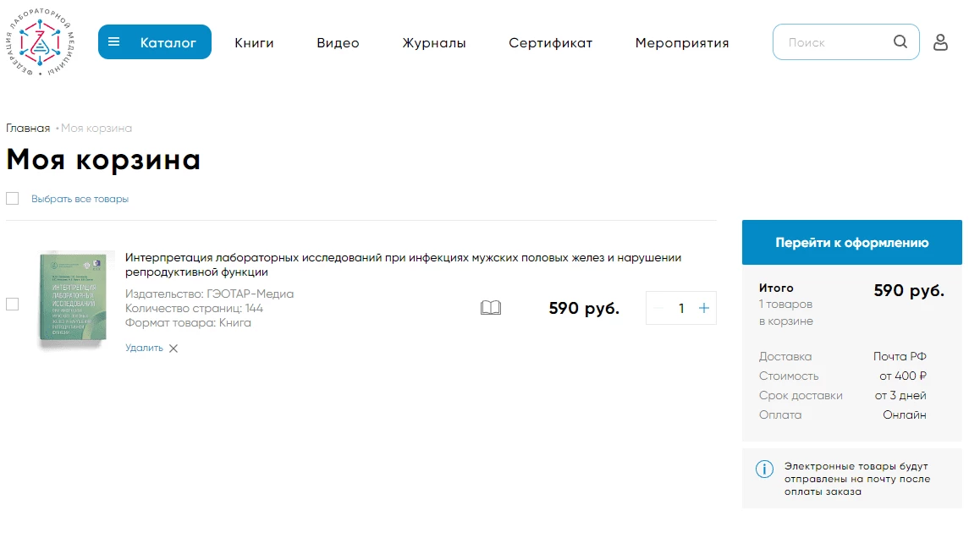This screenshot has height=538, width=980.
Task: Open the Мероприятия page
Action: (682, 42)
